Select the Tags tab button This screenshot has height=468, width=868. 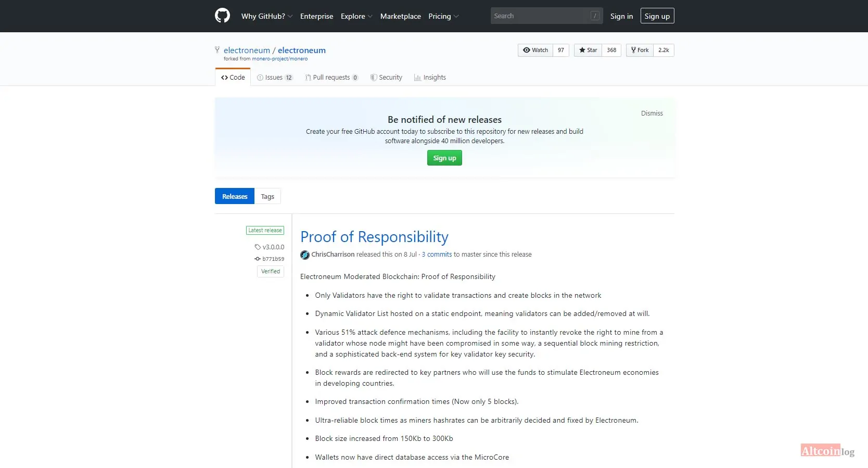coord(267,196)
